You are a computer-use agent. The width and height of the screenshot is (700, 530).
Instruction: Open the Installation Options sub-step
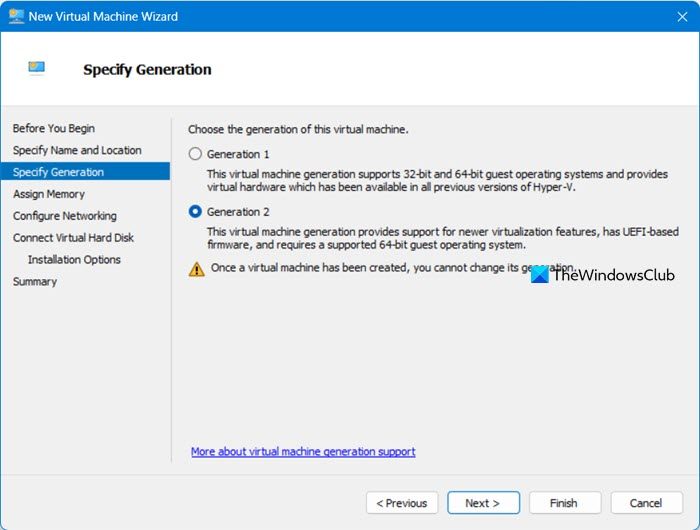[x=74, y=260]
